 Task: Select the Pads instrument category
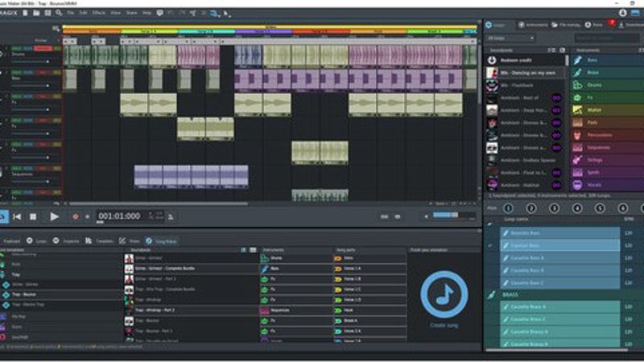click(609, 122)
